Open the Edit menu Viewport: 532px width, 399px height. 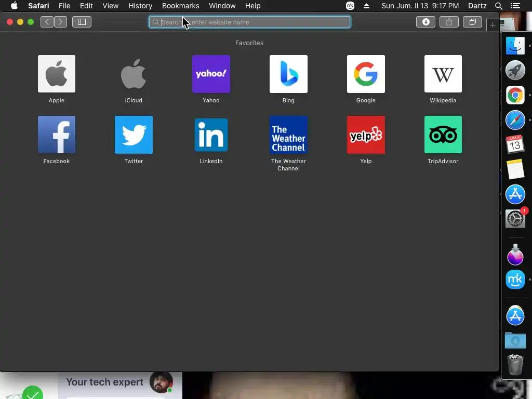(86, 6)
